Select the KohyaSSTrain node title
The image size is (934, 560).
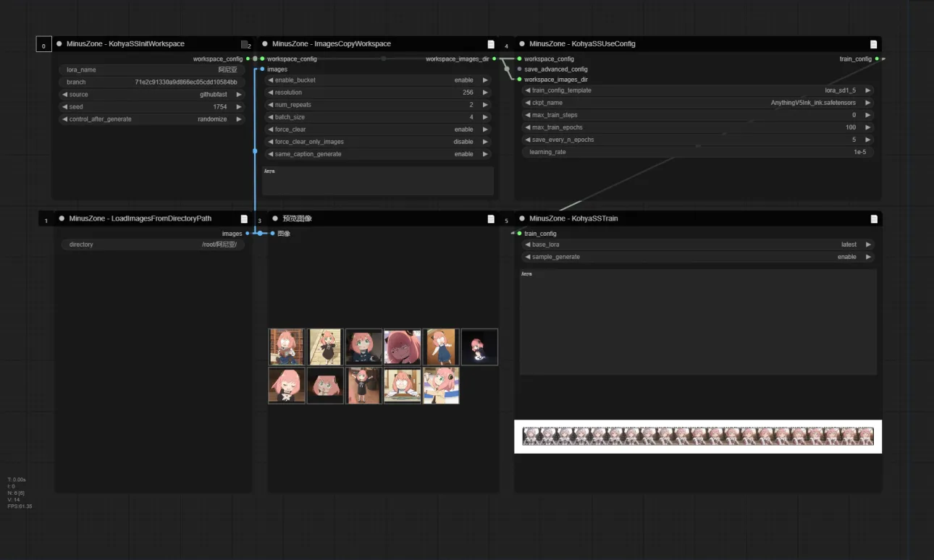click(x=573, y=219)
